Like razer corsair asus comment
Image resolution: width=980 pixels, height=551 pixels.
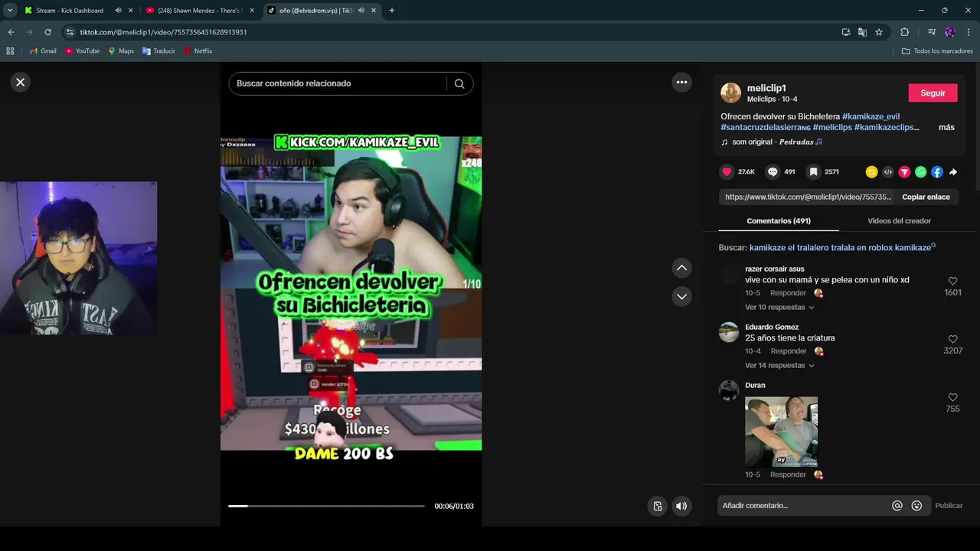click(x=952, y=281)
